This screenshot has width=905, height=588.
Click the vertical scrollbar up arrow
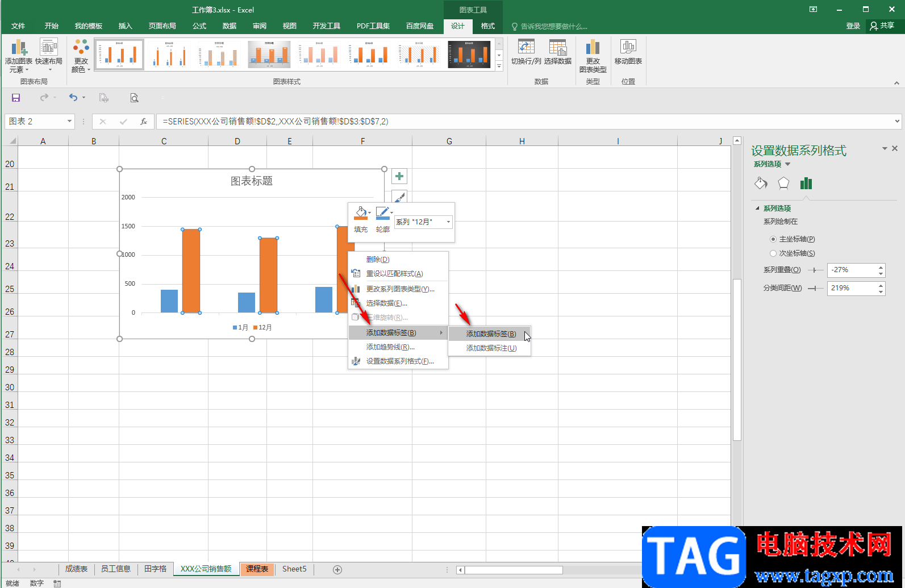[x=737, y=140]
